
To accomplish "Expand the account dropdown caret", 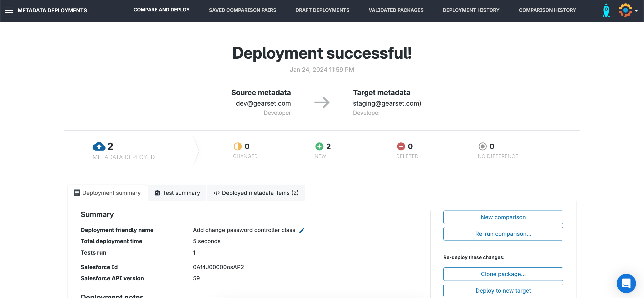I will coord(636,11).
